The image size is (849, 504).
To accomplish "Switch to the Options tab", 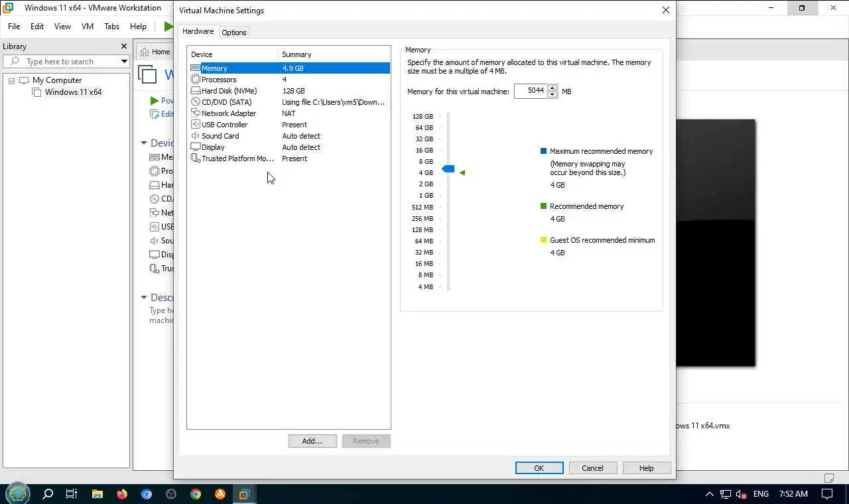I will 234,32.
